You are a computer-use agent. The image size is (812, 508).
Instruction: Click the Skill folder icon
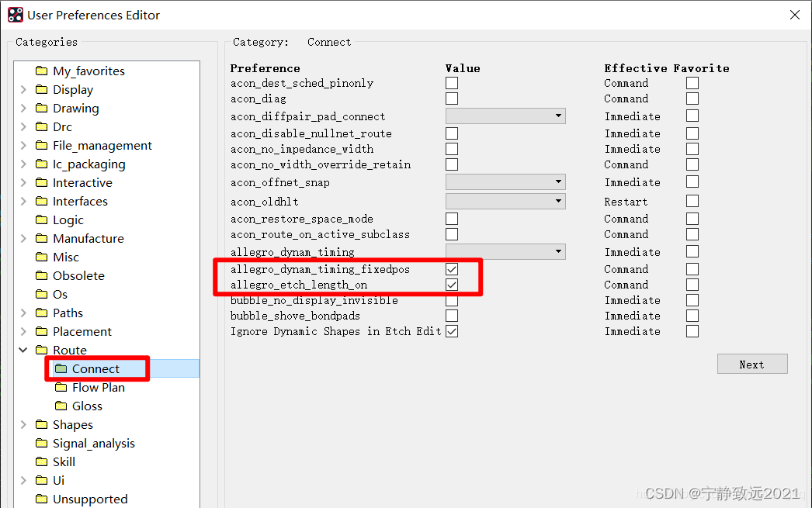tap(41, 462)
